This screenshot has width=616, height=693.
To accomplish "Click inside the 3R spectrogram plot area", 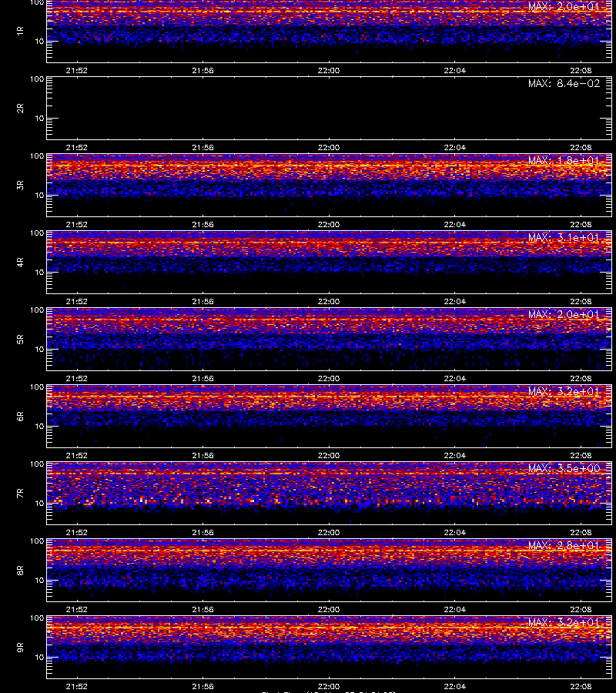I will tap(329, 185).
